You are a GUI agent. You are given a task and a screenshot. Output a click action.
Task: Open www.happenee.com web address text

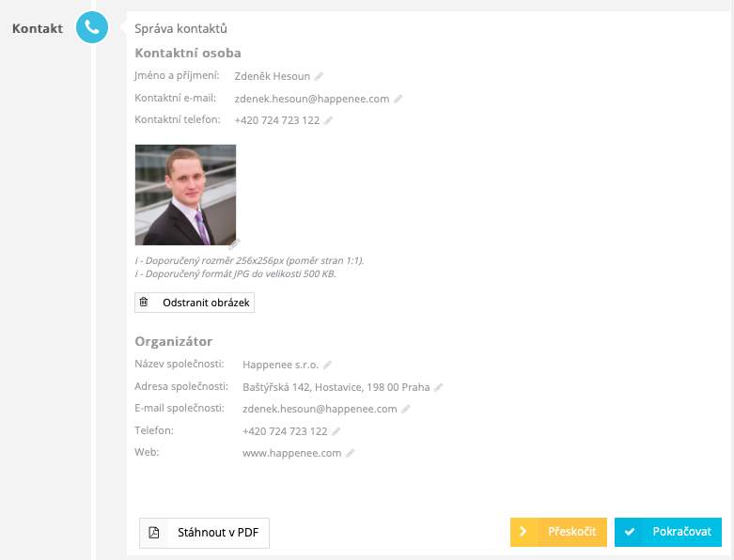(x=291, y=453)
